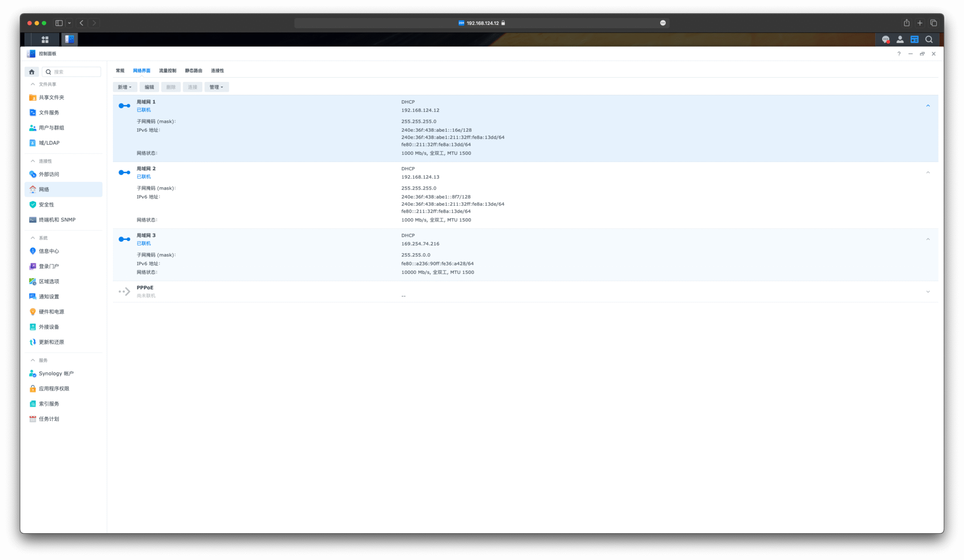The height and width of the screenshot is (560, 964).
Task: Collapse the 局域网 1 interface details
Action: click(x=928, y=106)
